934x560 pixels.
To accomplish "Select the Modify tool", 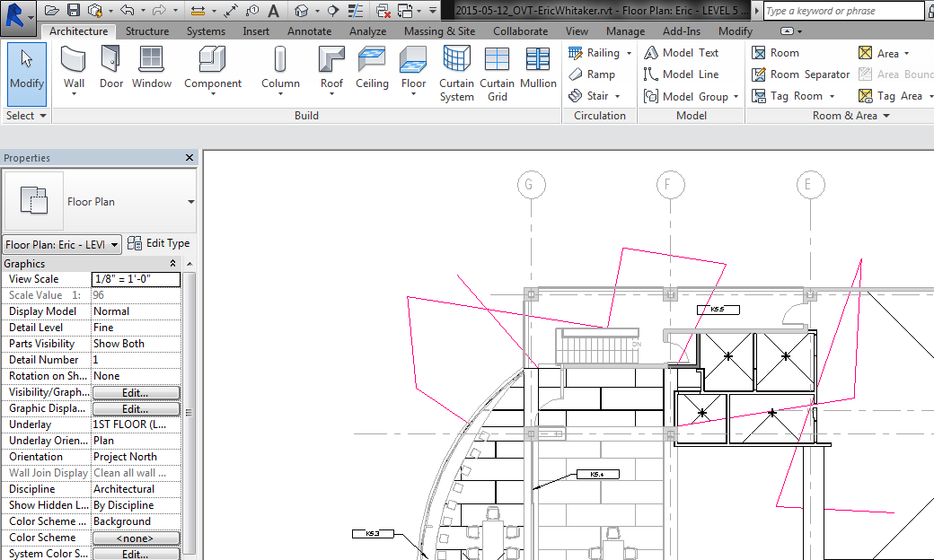I will (x=27, y=74).
